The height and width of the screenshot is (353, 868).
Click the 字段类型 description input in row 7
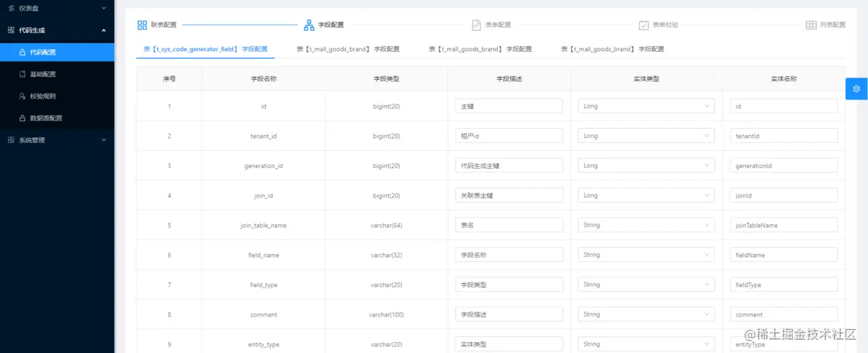click(509, 284)
